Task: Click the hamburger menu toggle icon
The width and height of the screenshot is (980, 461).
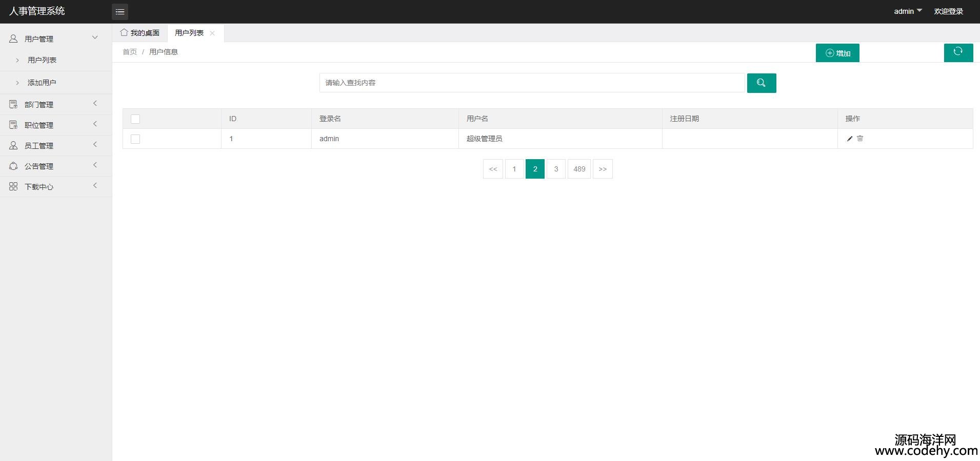Action: point(120,11)
